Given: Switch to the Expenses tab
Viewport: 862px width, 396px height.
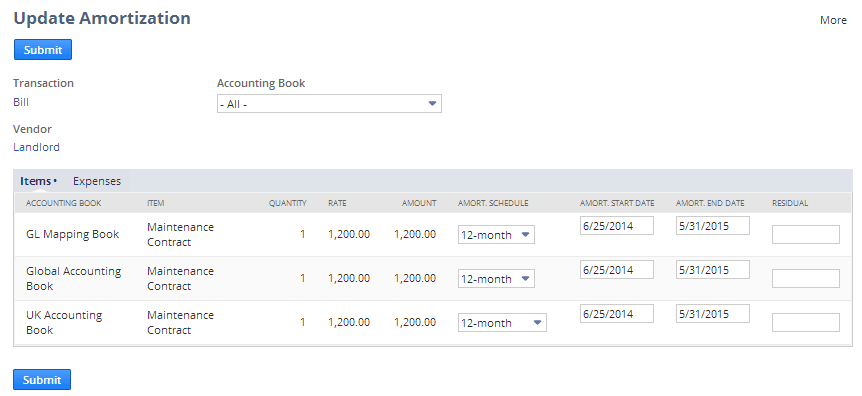Looking at the screenshot, I should click(x=97, y=181).
